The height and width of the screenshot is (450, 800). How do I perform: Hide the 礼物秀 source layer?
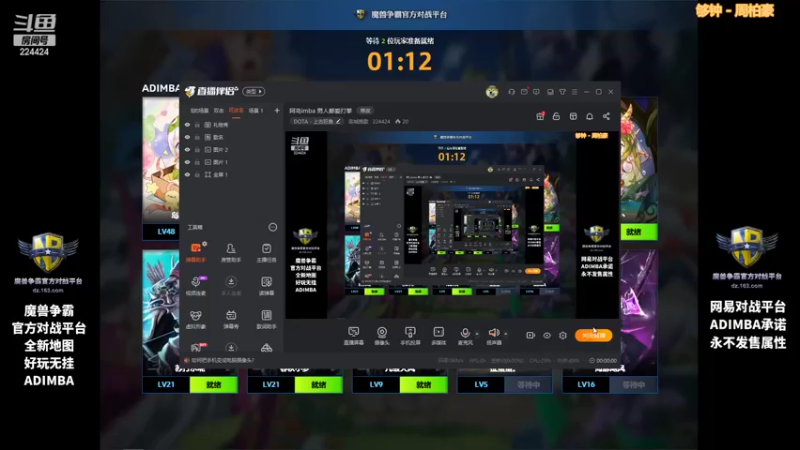[187, 124]
